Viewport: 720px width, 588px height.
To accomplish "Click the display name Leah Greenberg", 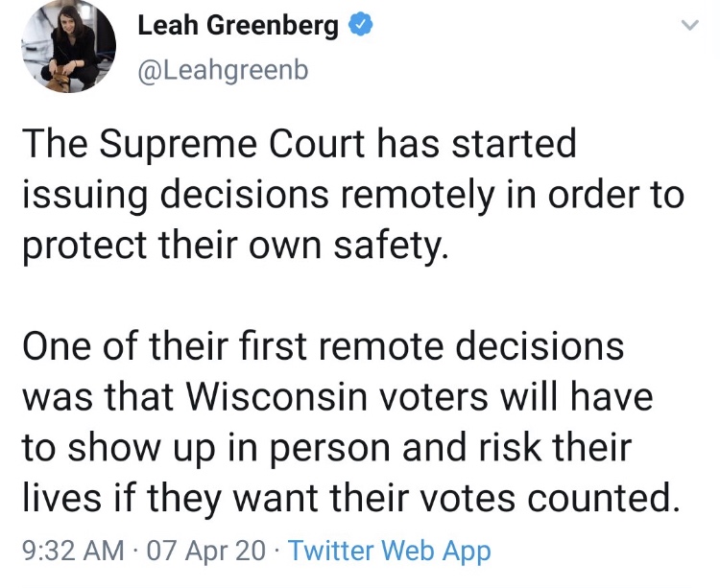I will [238, 27].
